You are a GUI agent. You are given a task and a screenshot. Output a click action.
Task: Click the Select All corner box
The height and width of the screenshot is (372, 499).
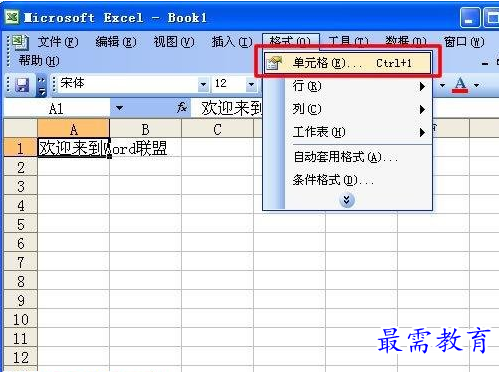(20, 129)
